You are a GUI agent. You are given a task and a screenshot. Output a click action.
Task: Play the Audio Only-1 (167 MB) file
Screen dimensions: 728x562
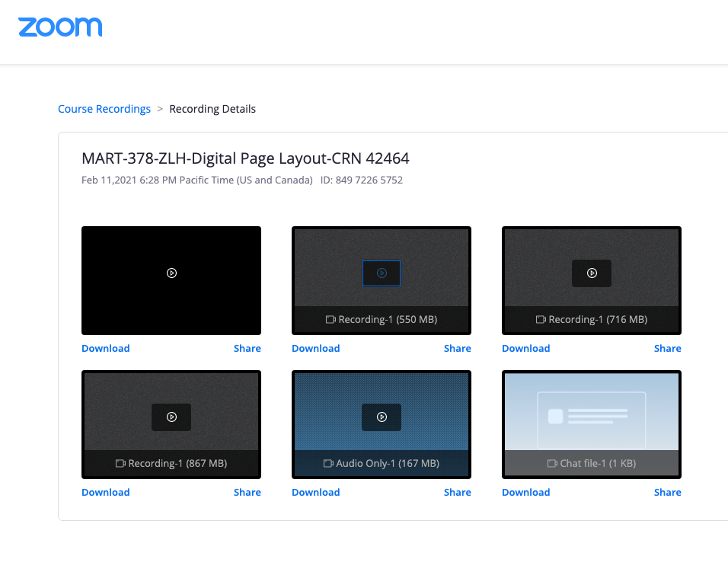(x=382, y=417)
